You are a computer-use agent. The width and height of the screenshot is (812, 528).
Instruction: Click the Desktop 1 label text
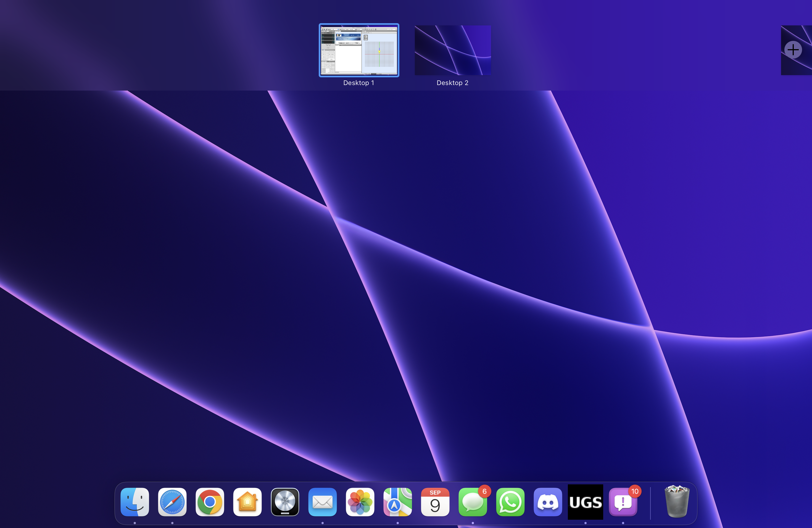tap(358, 83)
